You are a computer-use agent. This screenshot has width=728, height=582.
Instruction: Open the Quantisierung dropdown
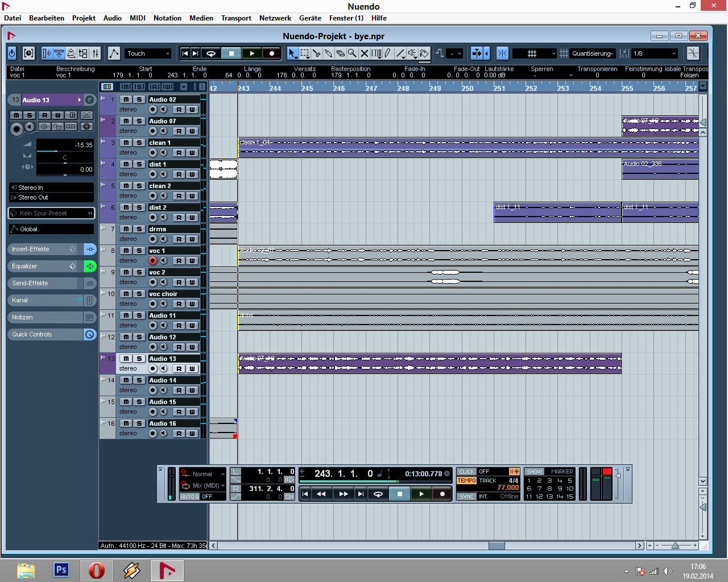pos(593,53)
